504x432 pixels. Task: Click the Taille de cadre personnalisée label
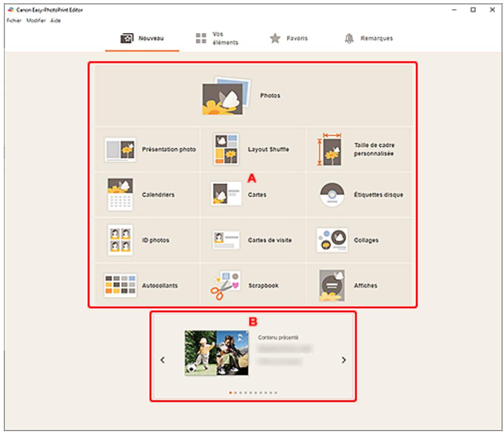[x=374, y=150]
